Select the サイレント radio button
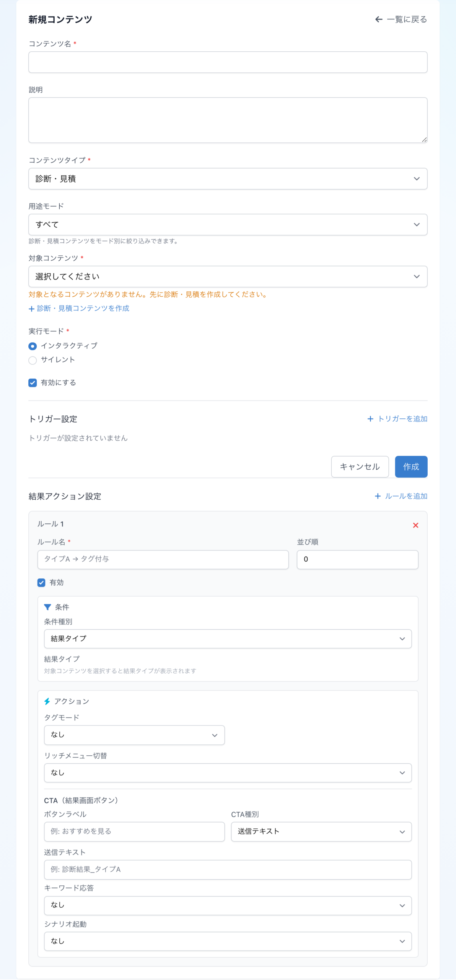The height and width of the screenshot is (980, 456). [x=33, y=360]
